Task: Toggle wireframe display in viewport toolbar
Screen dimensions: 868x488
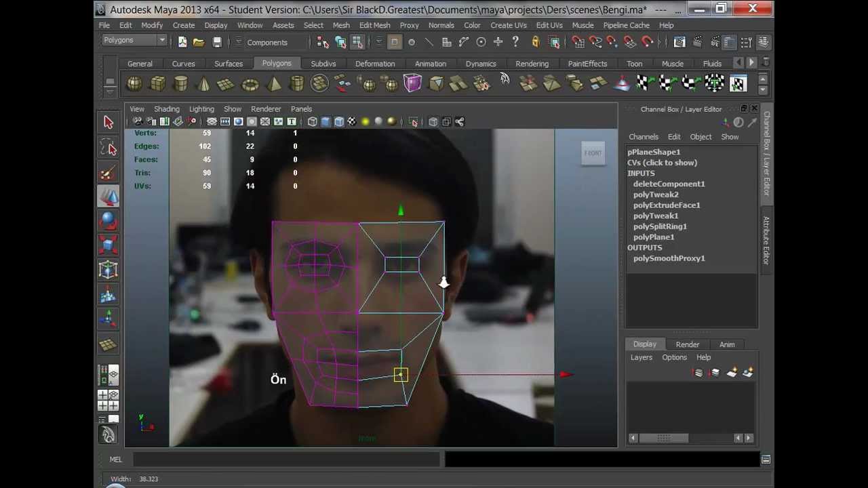Action: 313,122
